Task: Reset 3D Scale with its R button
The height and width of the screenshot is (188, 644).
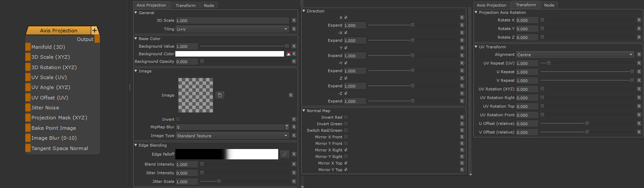Action: [294, 21]
